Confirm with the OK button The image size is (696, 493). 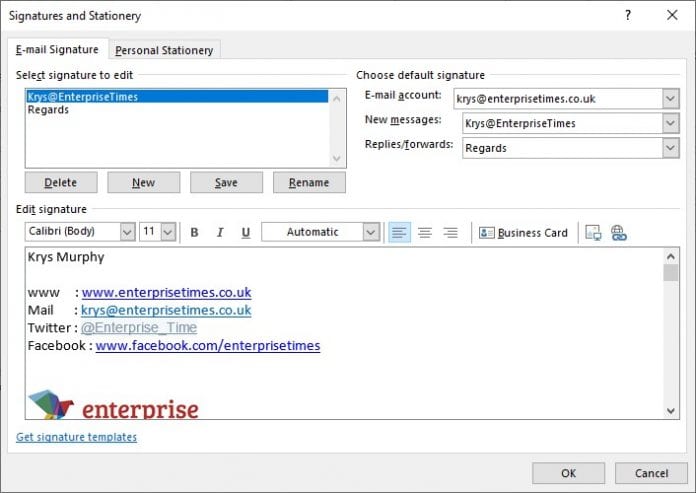click(x=568, y=473)
